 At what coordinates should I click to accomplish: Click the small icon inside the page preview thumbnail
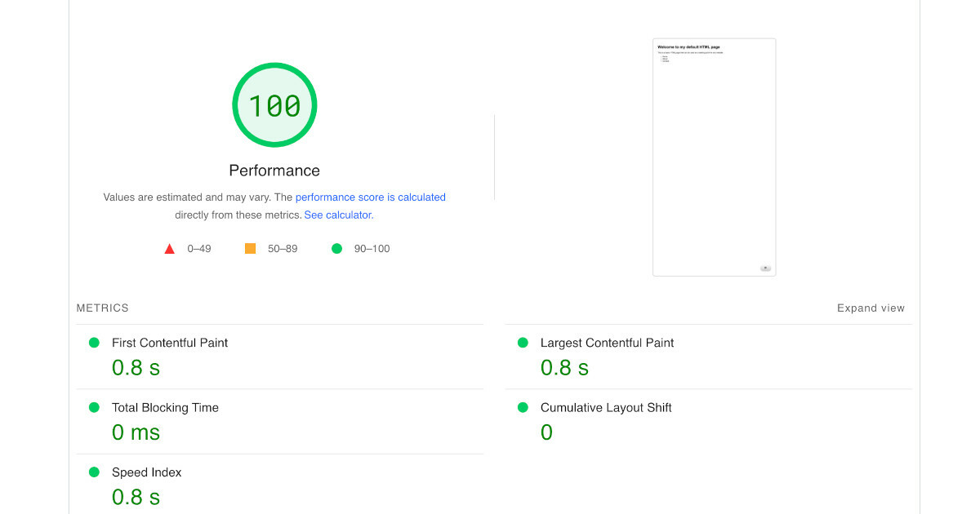click(x=765, y=268)
